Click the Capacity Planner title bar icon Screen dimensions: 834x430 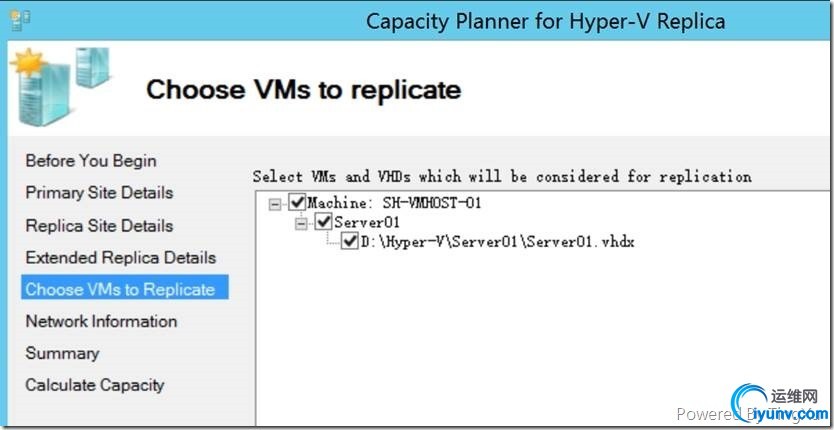[18, 19]
